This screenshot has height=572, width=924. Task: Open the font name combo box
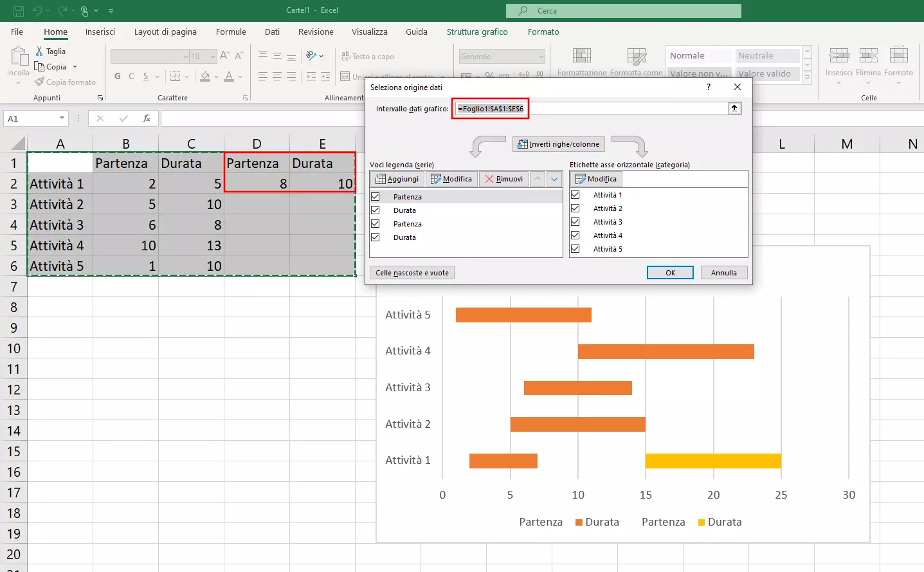pyautogui.click(x=150, y=56)
